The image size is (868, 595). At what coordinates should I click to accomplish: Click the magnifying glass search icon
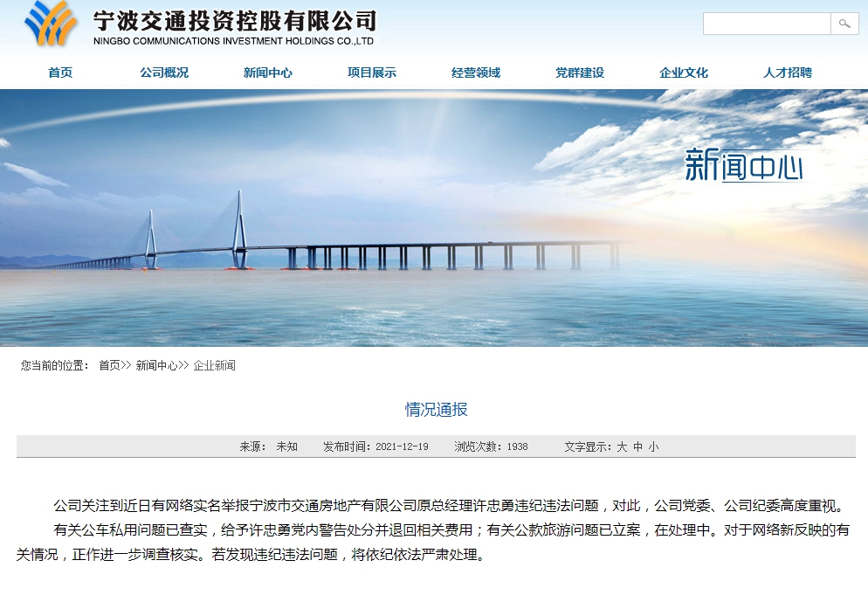click(844, 24)
